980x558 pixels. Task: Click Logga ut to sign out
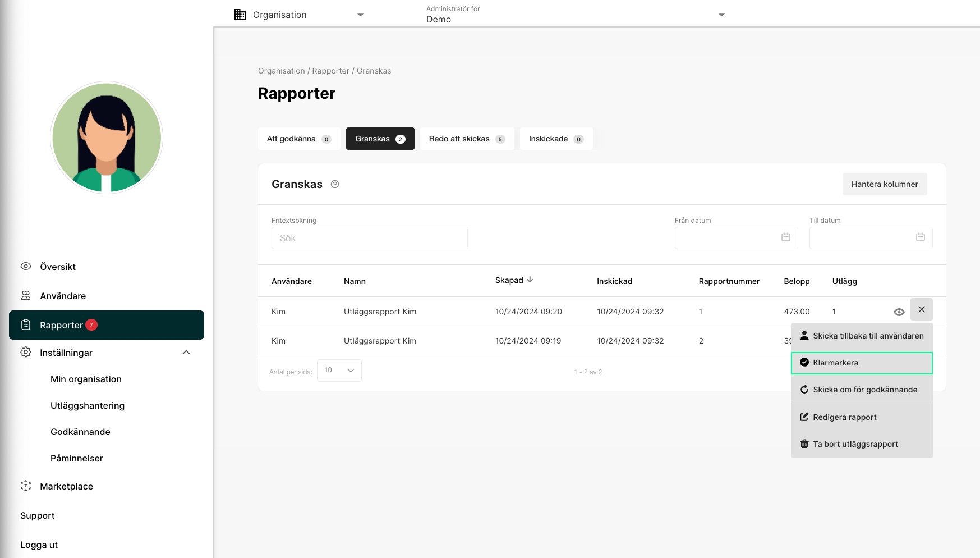tap(39, 545)
